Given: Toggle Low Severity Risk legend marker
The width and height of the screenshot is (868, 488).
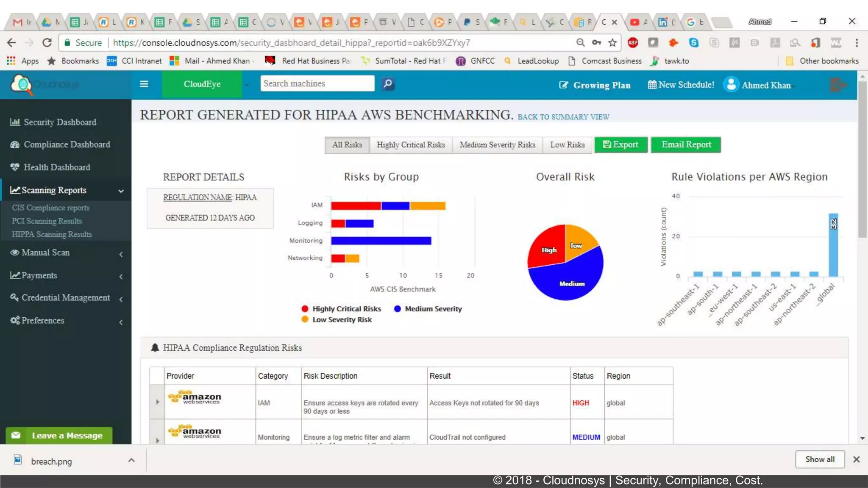Looking at the screenshot, I should click(305, 319).
